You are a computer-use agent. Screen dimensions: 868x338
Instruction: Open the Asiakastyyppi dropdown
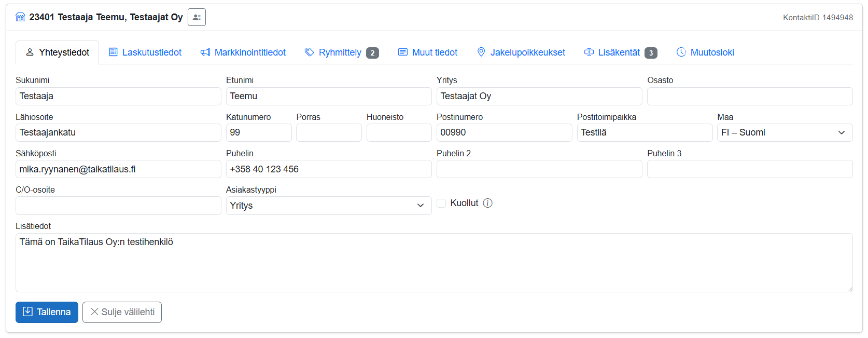click(329, 206)
